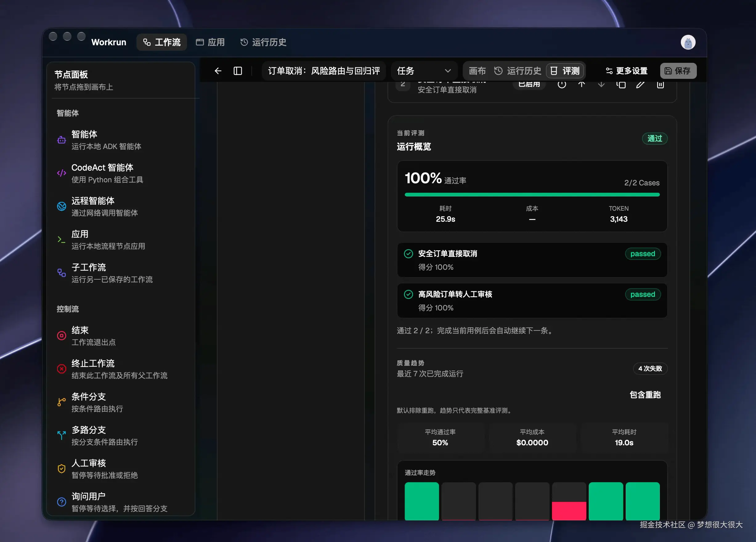Select the 应用 terminal prompt icon
This screenshot has width=756, height=542.
click(x=62, y=240)
